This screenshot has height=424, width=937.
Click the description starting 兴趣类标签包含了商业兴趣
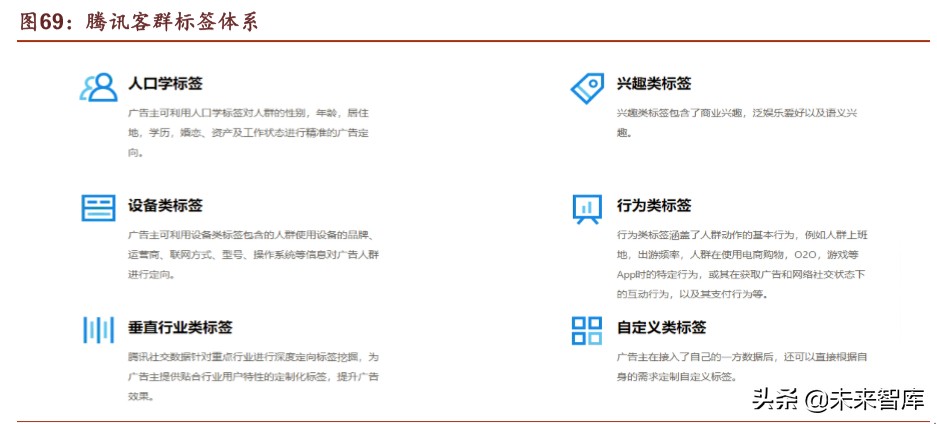[x=737, y=122]
